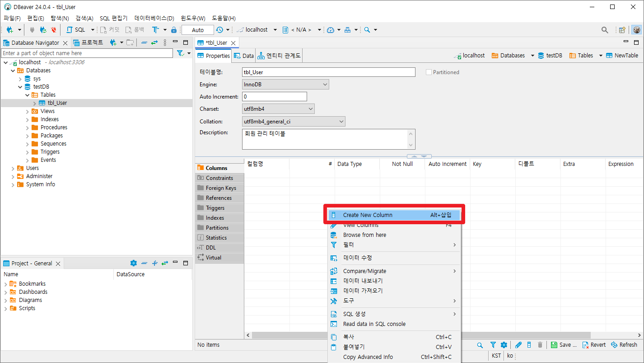Screen dimensions: 644x363
Task: Open the 데이터베이스(D) menu
Action: [x=154, y=19]
